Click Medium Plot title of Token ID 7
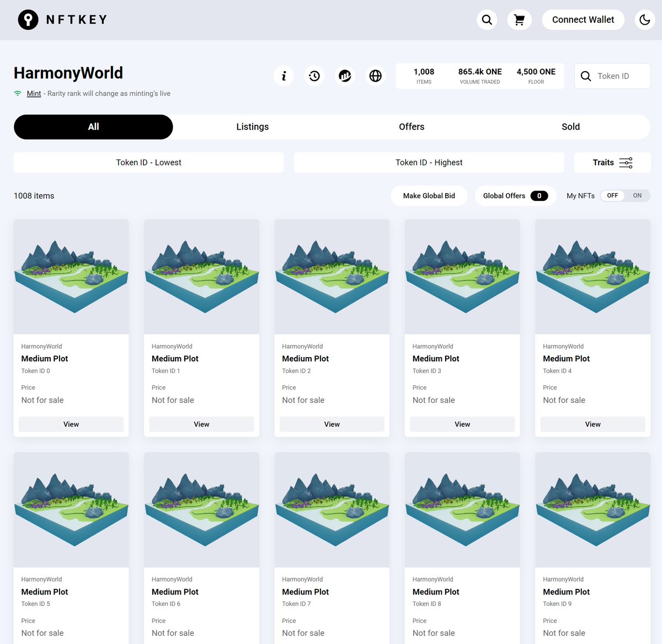The image size is (662, 644). (x=306, y=592)
